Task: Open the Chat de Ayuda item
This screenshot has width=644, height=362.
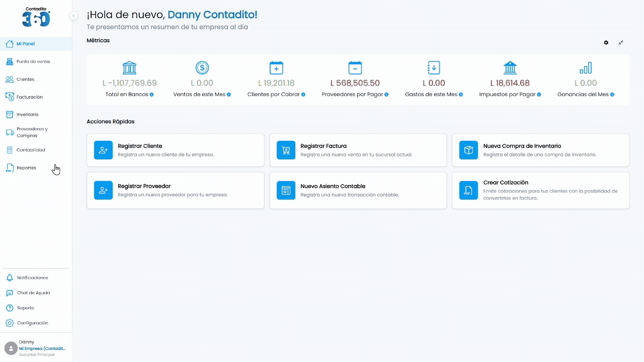Action: pyautogui.click(x=36, y=293)
